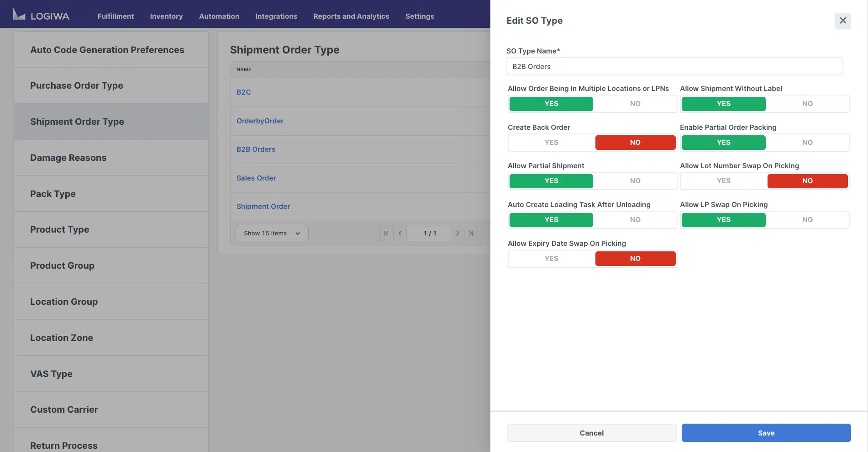The width and height of the screenshot is (868, 452).
Task: Turn off Allow Partial Shipment
Action: pyautogui.click(x=635, y=181)
